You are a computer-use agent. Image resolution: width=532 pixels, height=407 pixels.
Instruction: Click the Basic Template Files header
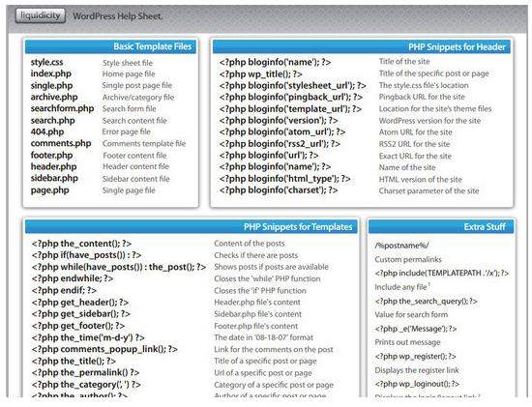point(152,46)
